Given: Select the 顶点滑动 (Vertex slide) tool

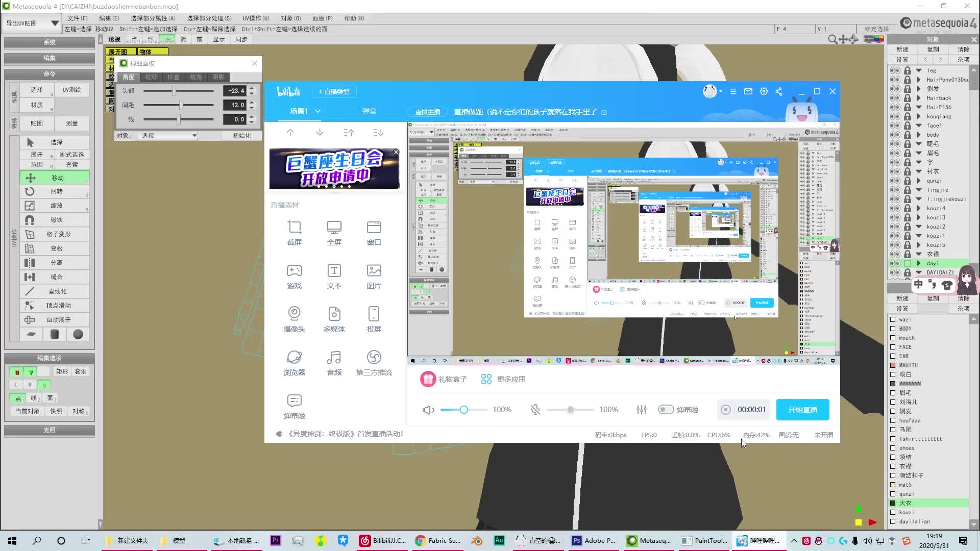Looking at the screenshot, I should tap(55, 306).
